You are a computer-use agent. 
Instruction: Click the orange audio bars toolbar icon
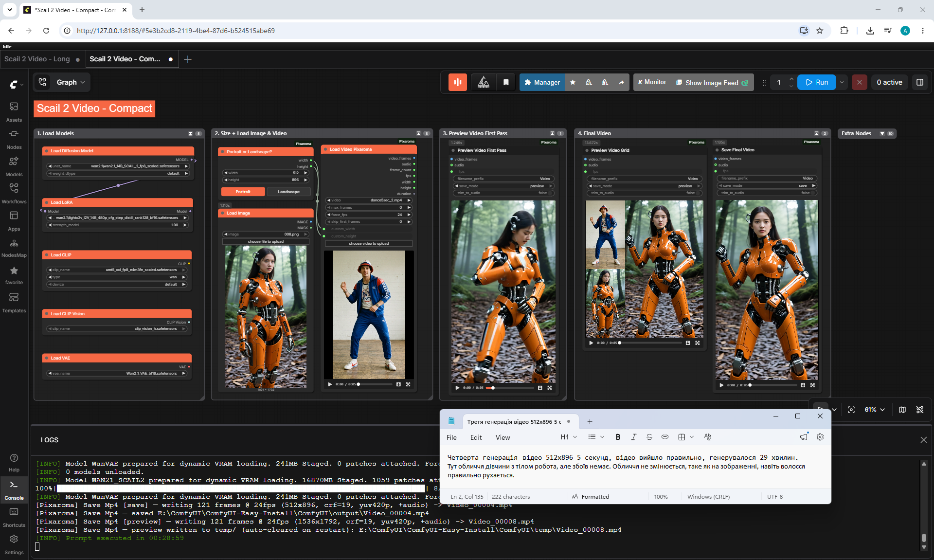(458, 82)
